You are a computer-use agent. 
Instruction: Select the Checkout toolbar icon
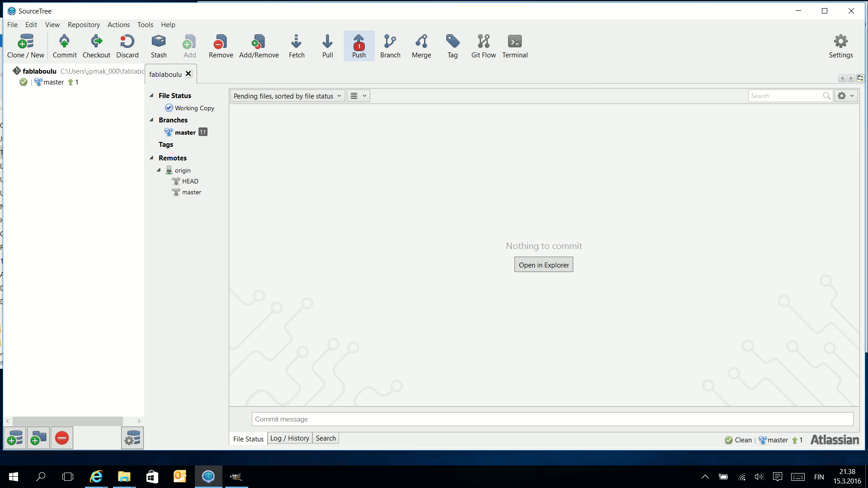96,46
